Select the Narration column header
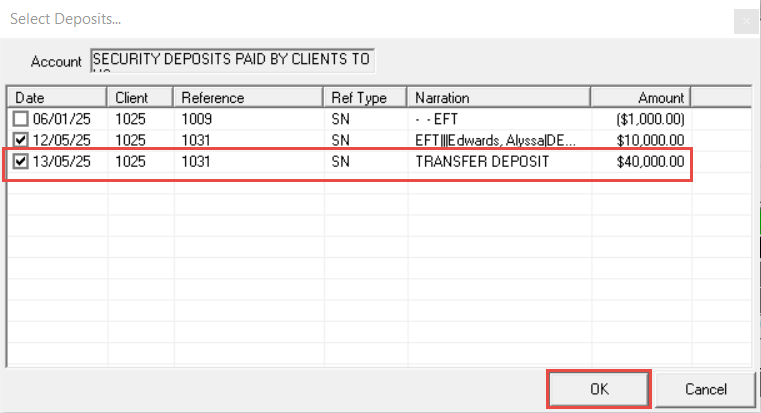The height and width of the screenshot is (413, 761). click(x=499, y=97)
